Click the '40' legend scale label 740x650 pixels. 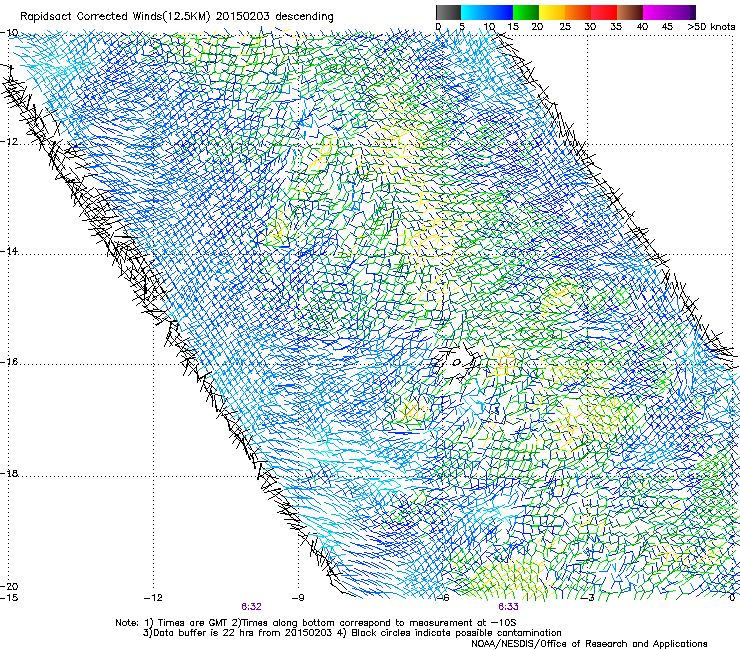pos(642,27)
